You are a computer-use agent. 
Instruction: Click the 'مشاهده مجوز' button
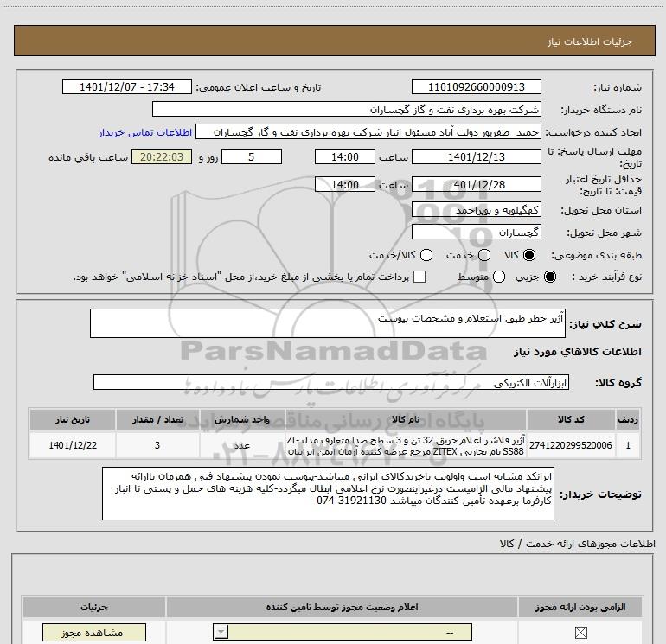pyautogui.click(x=94, y=633)
